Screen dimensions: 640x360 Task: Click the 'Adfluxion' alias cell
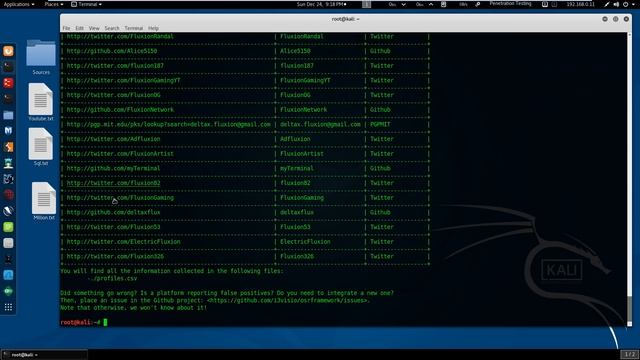click(x=295, y=139)
